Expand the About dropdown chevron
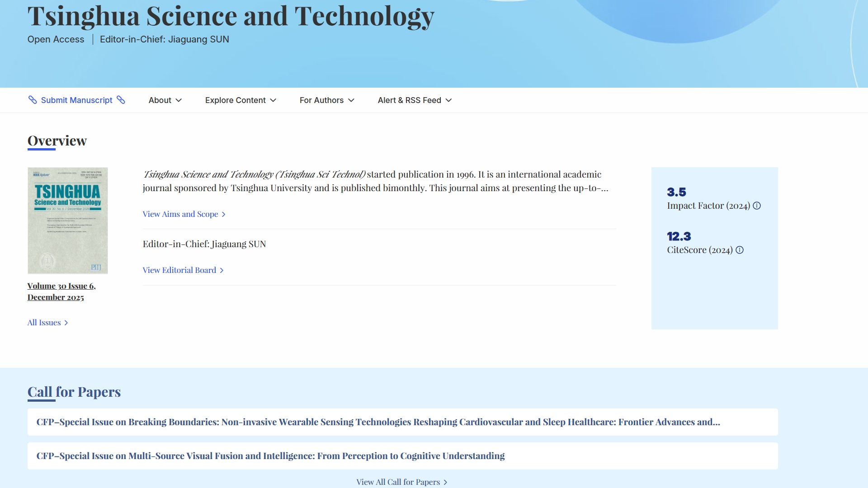 pos(179,100)
